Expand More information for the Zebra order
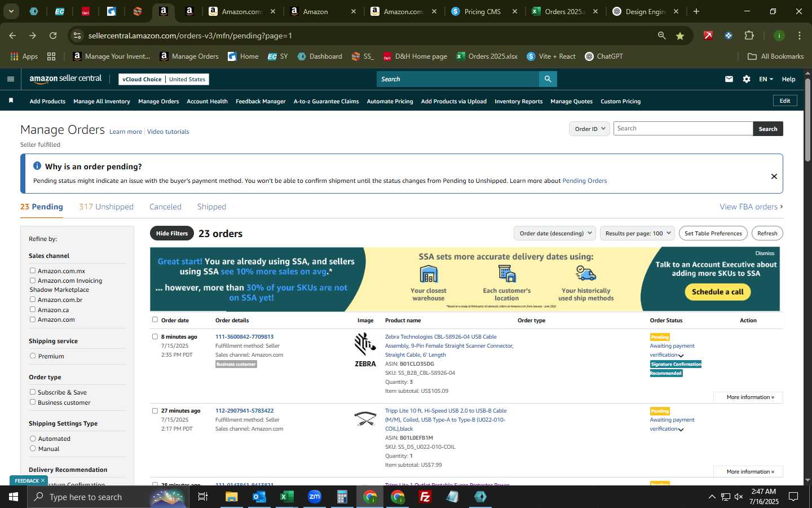The image size is (812, 508). (748, 397)
